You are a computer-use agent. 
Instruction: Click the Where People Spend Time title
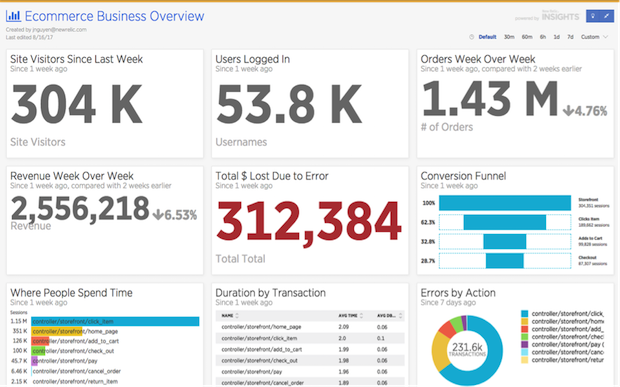click(71, 293)
